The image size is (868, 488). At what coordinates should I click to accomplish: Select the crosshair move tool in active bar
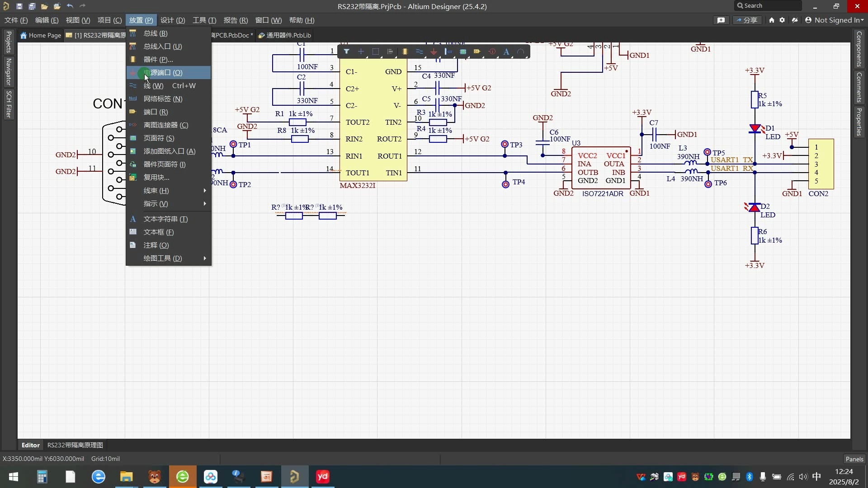(x=361, y=52)
